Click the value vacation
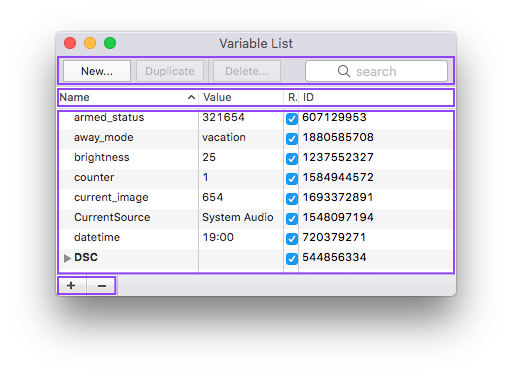512x376 pixels. click(x=224, y=137)
